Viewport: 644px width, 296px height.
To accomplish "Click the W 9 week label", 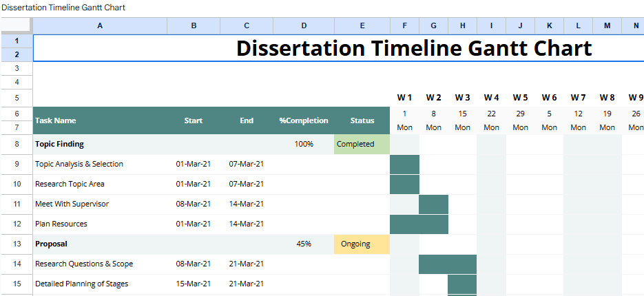I will [635, 98].
